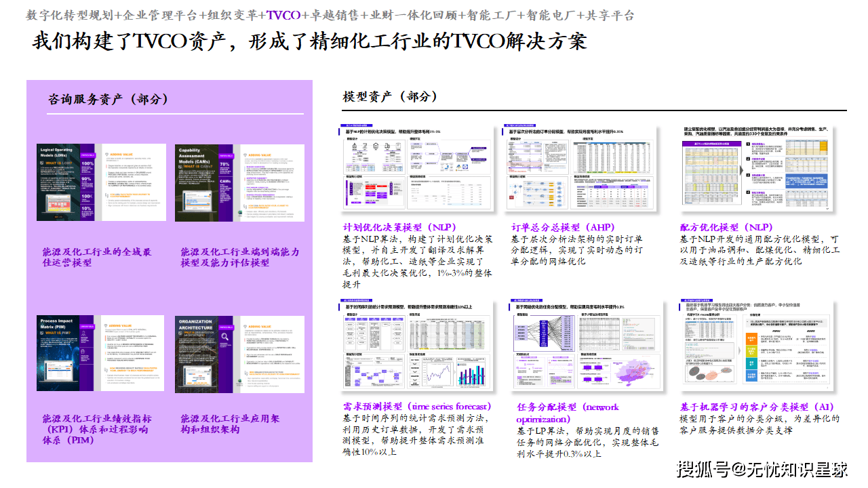Click the 搜狐号@无忧知识星球 watermark
This screenshot has width=868, height=488.
click(763, 468)
